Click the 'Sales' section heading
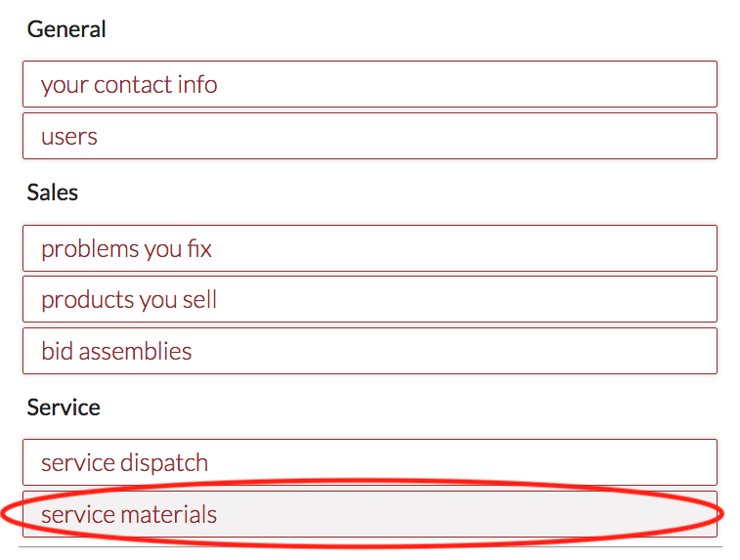 click(53, 193)
